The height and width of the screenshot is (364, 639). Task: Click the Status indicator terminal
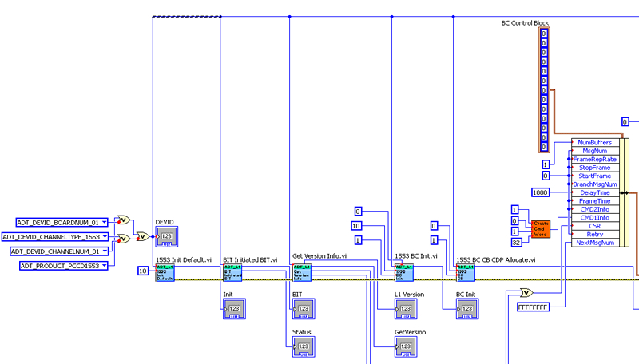click(x=303, y=346)
